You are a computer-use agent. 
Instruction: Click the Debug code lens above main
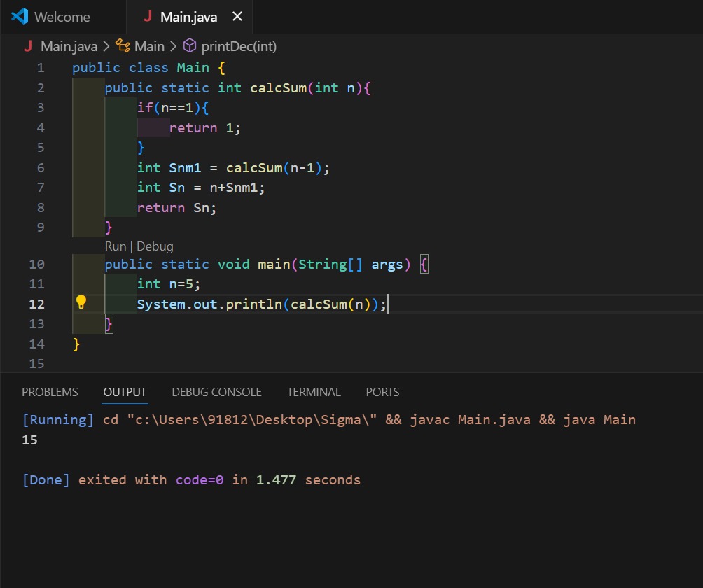tap(155, 246)
